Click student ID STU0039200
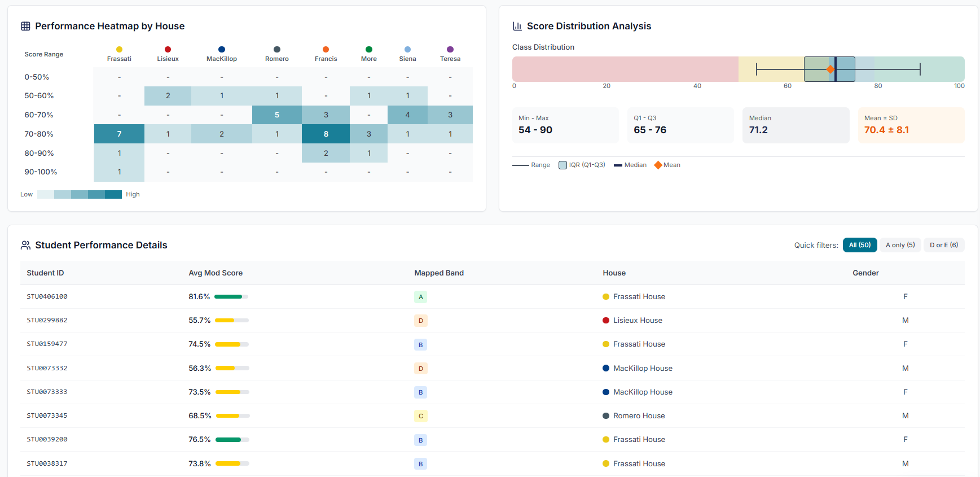 [x=47, y=439]
